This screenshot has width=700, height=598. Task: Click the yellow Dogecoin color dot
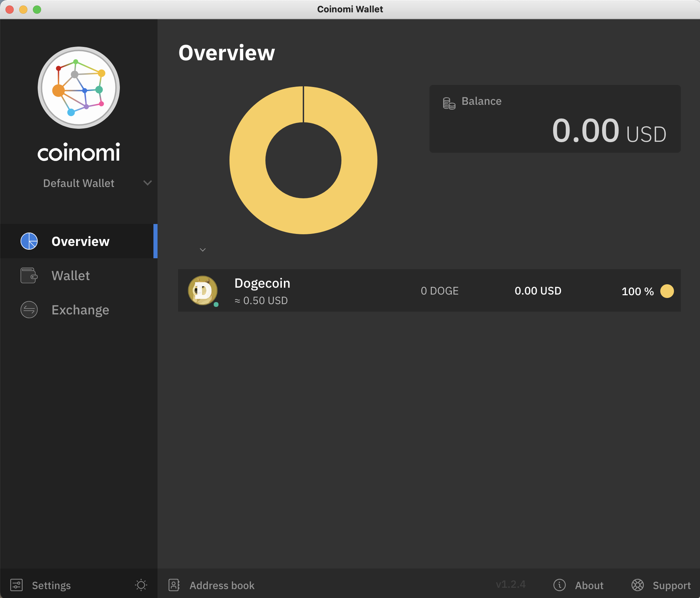pyautogui.click(x=667, y=291)
